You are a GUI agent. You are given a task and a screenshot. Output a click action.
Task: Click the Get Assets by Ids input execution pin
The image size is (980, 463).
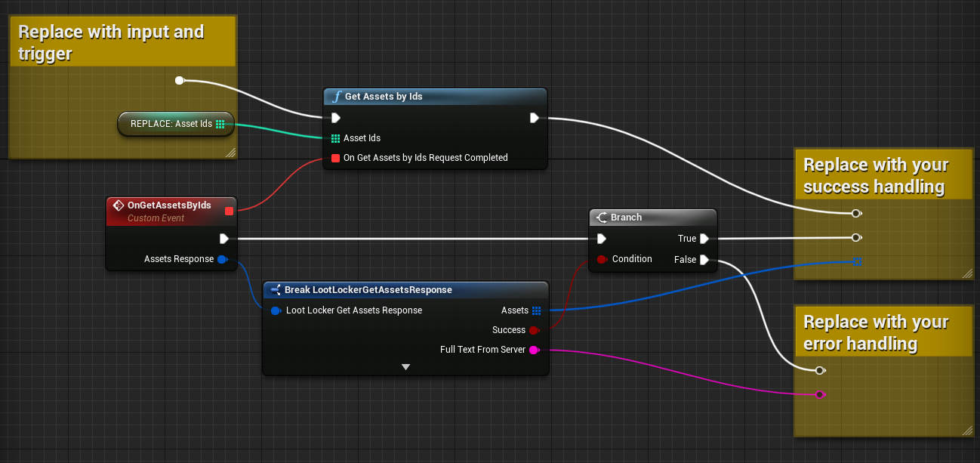336,118
